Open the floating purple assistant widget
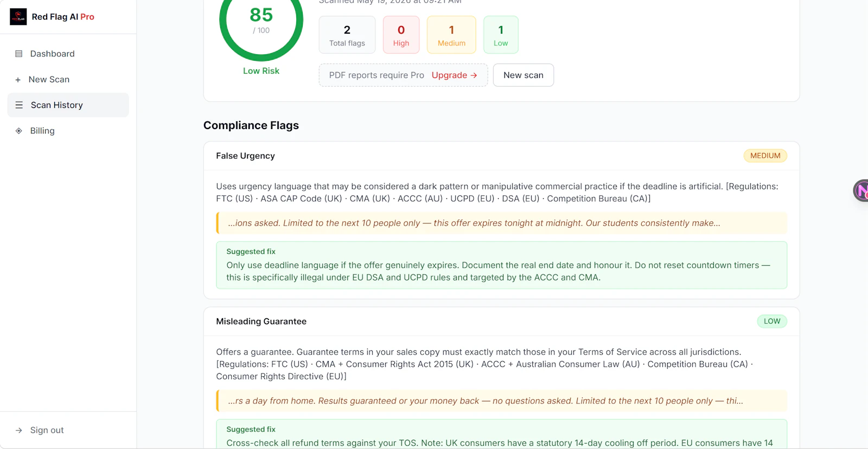 (861, 190)
